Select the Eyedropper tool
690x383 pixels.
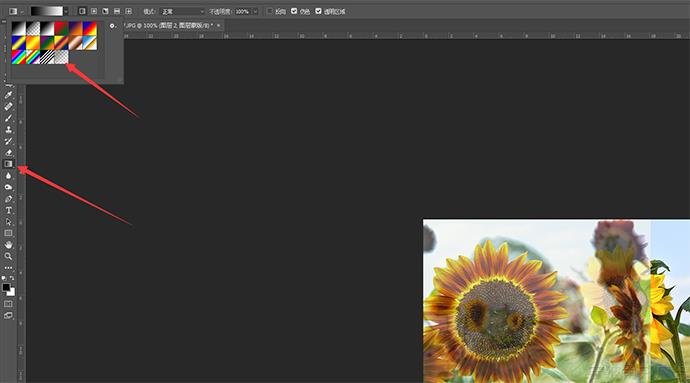8,95
